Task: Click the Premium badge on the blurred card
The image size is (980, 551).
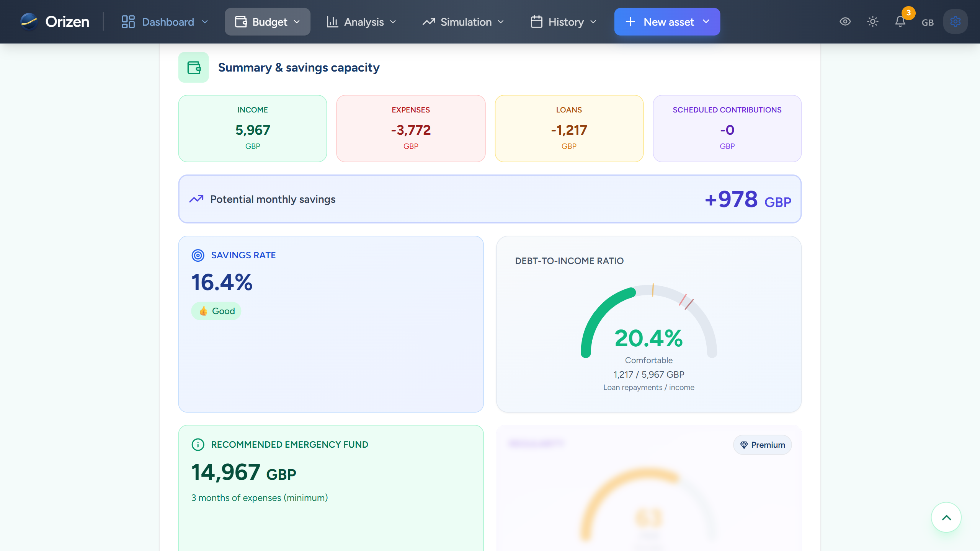Action: [762, 445]
